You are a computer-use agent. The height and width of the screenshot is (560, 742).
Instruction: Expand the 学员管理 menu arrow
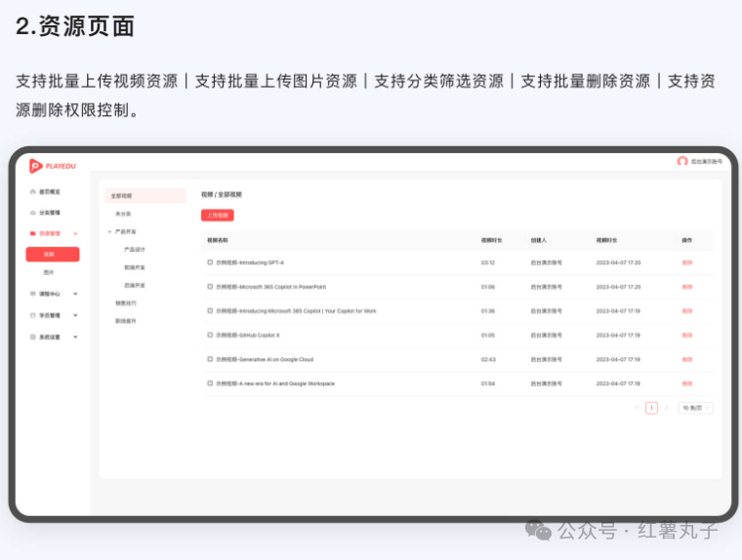(75, 315)
